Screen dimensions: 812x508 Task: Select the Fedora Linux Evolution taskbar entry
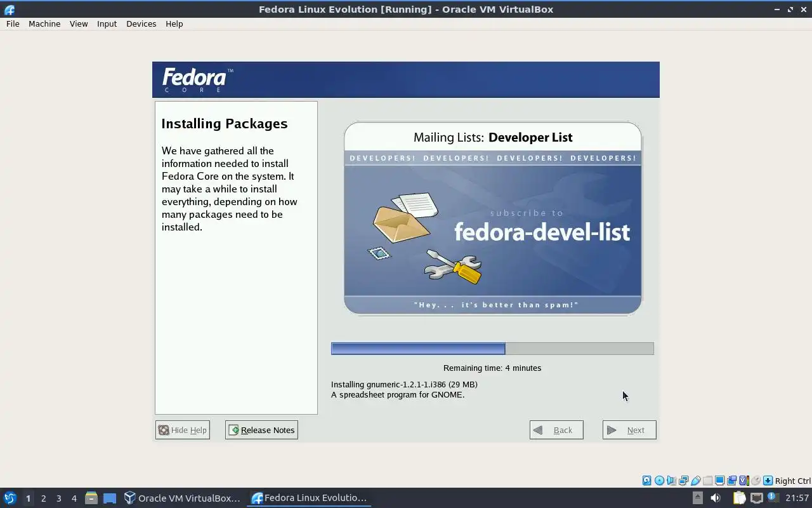point(309,498)
